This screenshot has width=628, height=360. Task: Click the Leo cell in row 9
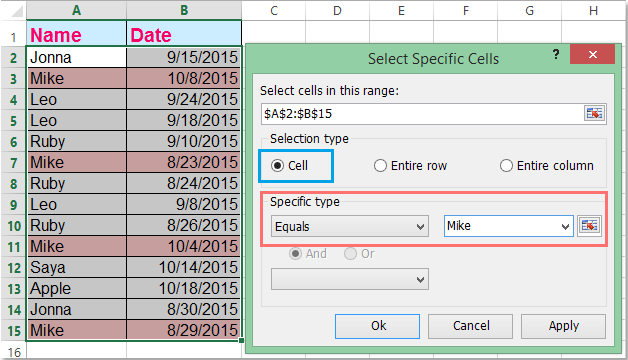[76, 204]
